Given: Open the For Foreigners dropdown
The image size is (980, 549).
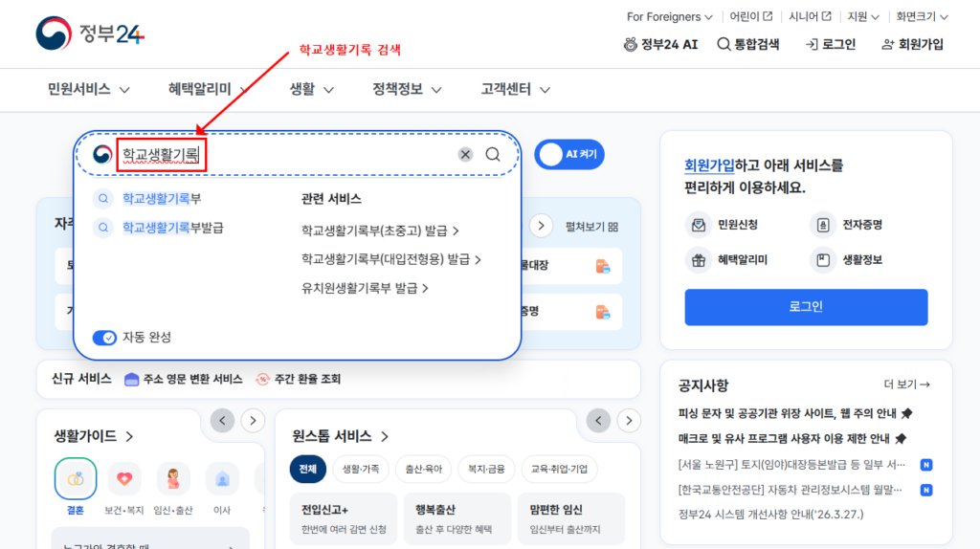Looking at the screenshot, I should (x=669, y=17).
